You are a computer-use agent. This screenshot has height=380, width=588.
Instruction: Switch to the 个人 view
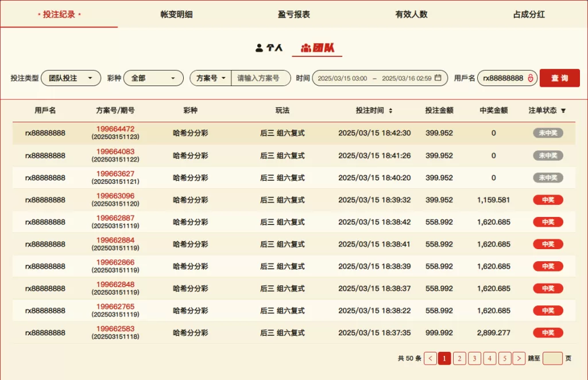269,48
